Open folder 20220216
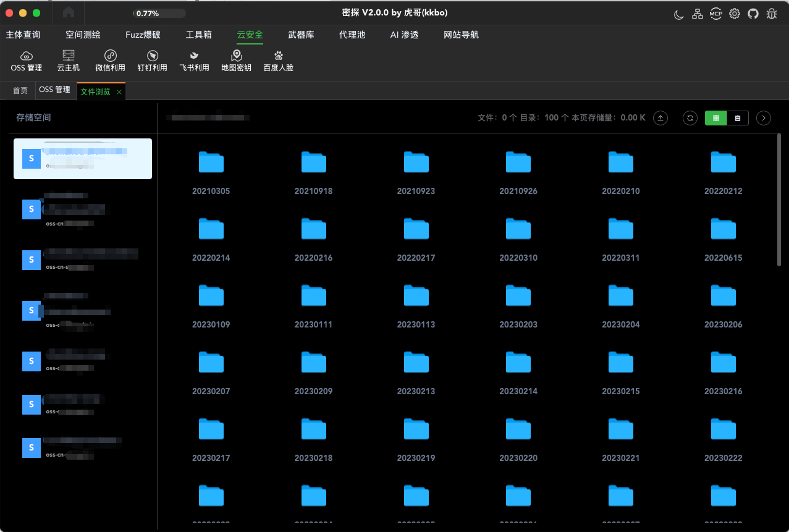 pos(314,239)
